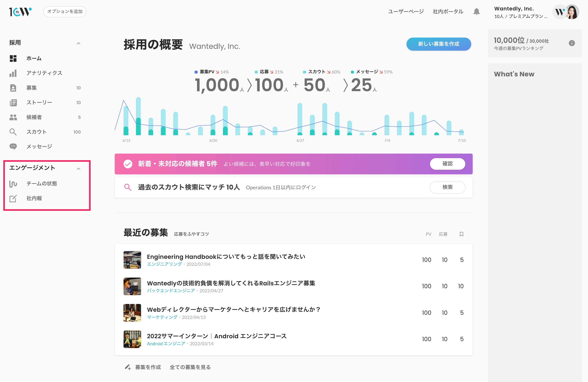The width and height of the screenshot is (588, 382).
Task: Open Wantedlyの技術的負債 Rails posting title
Action: click(231, 283)
